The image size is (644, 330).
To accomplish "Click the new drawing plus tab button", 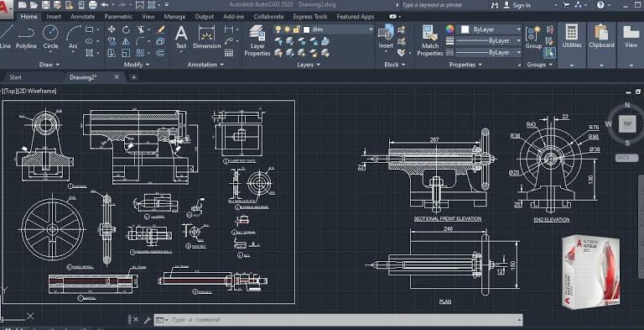I will 133,77.
